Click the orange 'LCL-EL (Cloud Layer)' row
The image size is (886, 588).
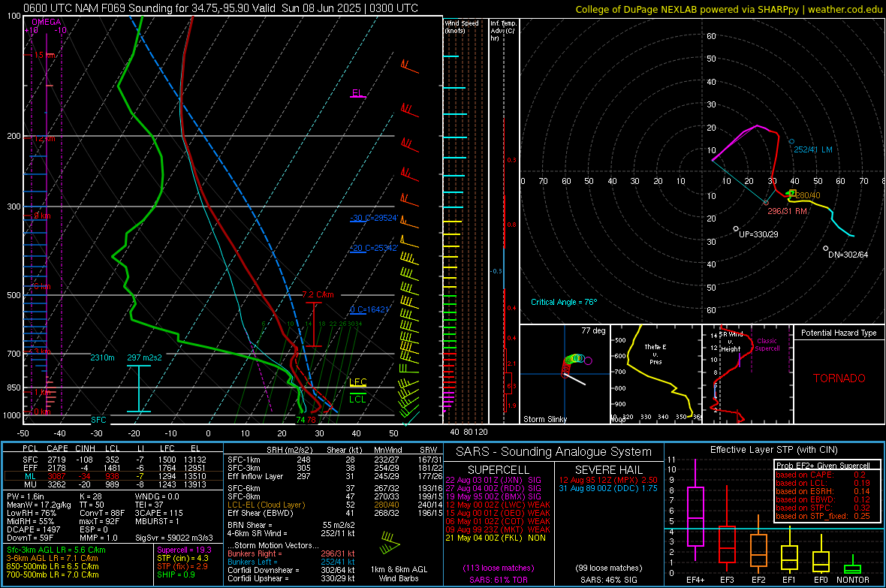tap(335, 505)
